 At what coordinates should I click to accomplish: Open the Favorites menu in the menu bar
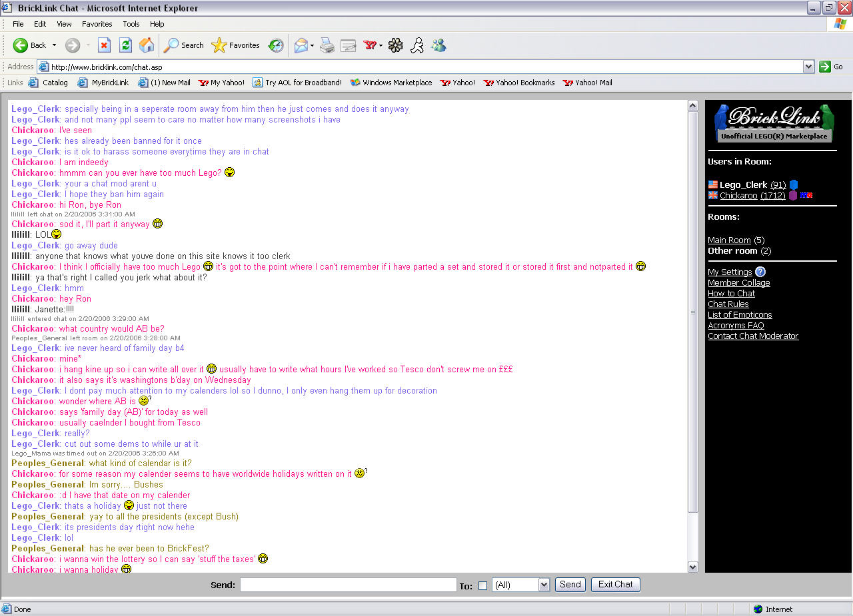pyautogui.click(x=97, y=24)
